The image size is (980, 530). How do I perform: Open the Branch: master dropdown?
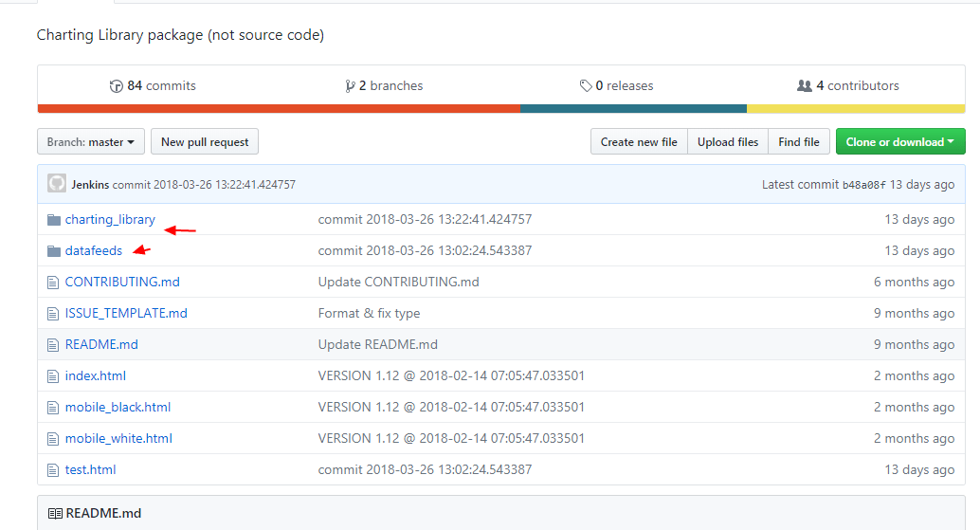click(91, 142)
